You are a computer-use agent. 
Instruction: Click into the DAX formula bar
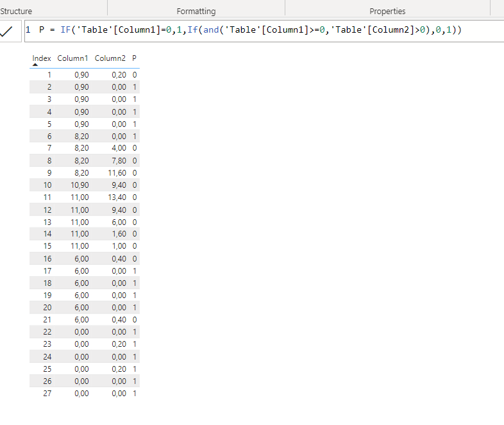[x=264, y=31]
